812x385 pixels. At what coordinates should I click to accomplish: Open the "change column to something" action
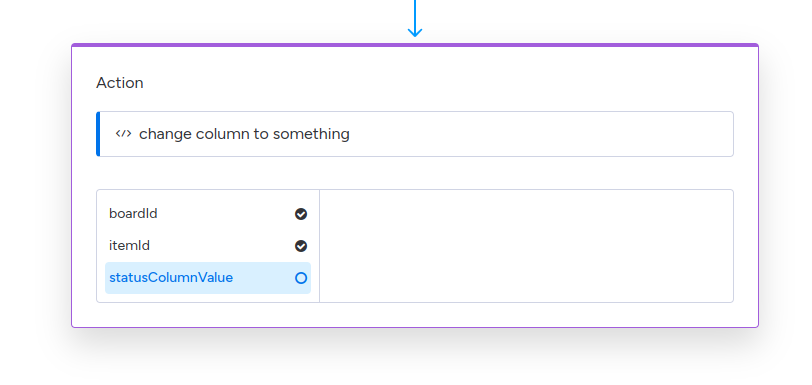(415, 134)
